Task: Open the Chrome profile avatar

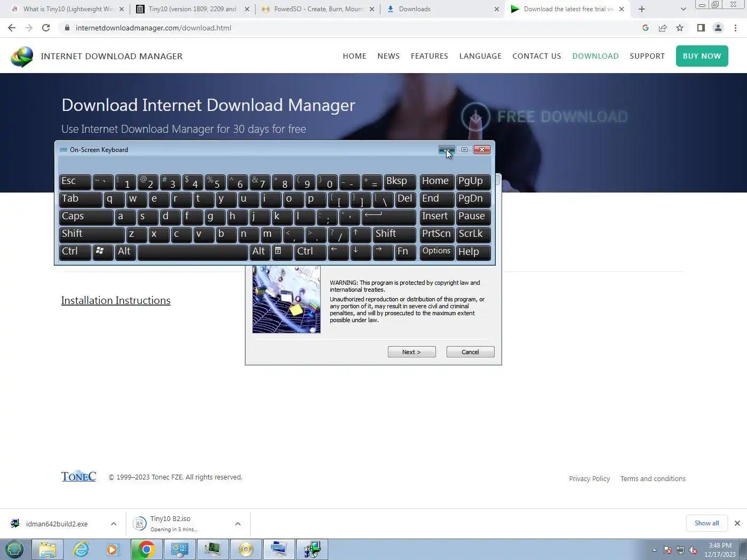Action: click(718, 28)
